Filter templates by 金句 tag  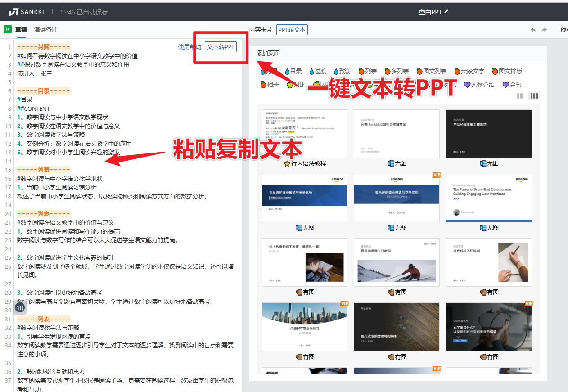pyautogui.click(x=512, y=85)
